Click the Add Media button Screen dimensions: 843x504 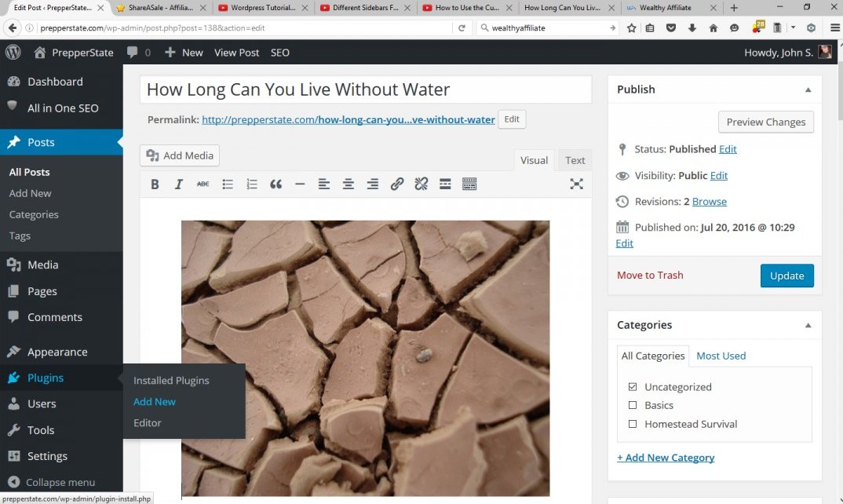(x=180, y=155)
